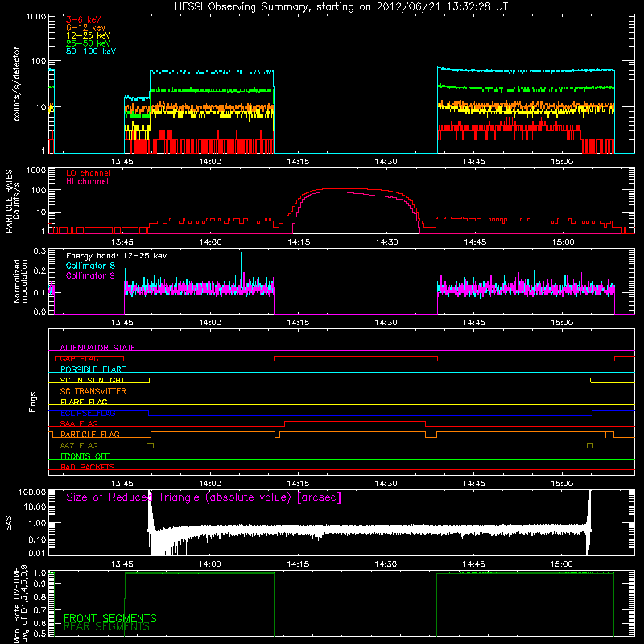Screen dimensions: 644x644
Task: Click the 14:00 tick below the modulation panel
Action: (210, 323)
